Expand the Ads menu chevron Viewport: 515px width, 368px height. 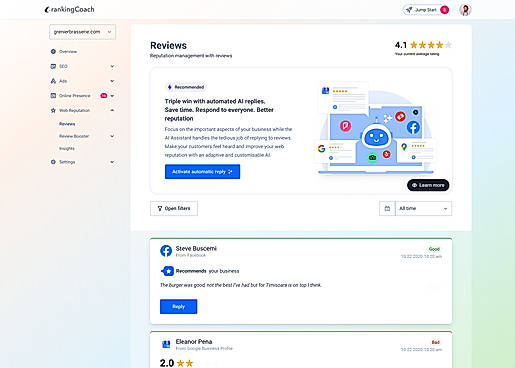(112, 81)
